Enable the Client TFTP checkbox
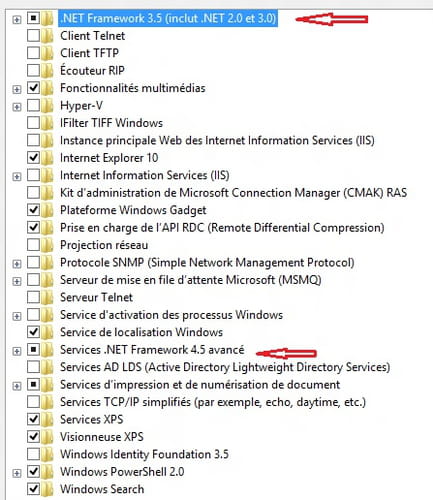Viewport: 433px width, 500px height. click(x=33, y=53)
